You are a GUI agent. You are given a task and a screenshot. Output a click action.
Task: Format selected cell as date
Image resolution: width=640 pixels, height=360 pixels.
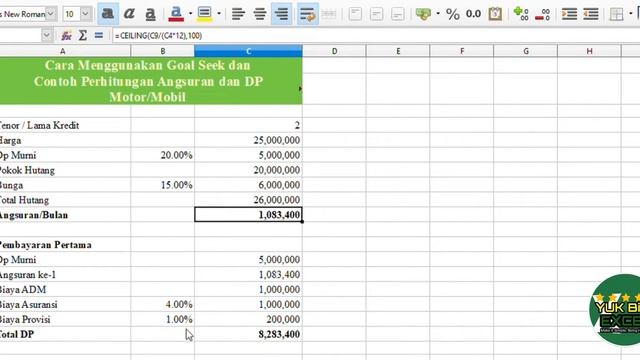point(495,14)
